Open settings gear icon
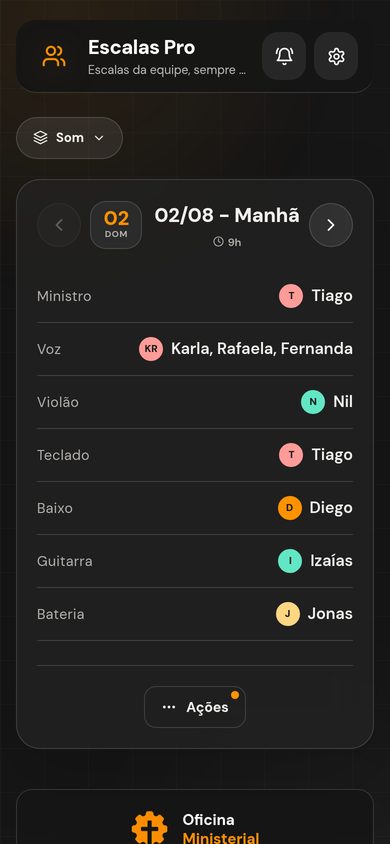Viewport: 390px width, 844px height. tap(336, 56)
